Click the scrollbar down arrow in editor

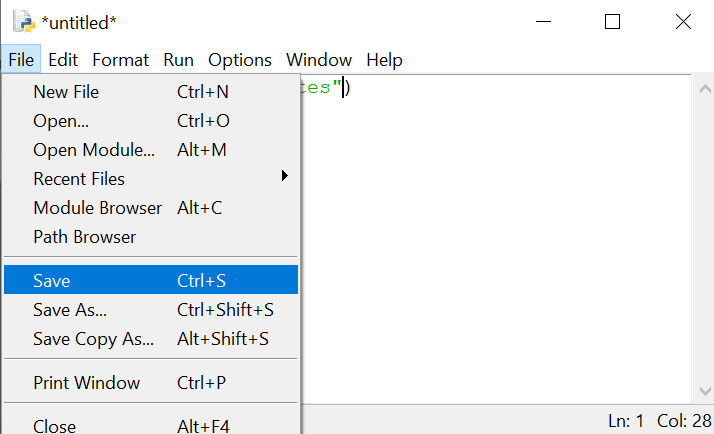(703, 391)
